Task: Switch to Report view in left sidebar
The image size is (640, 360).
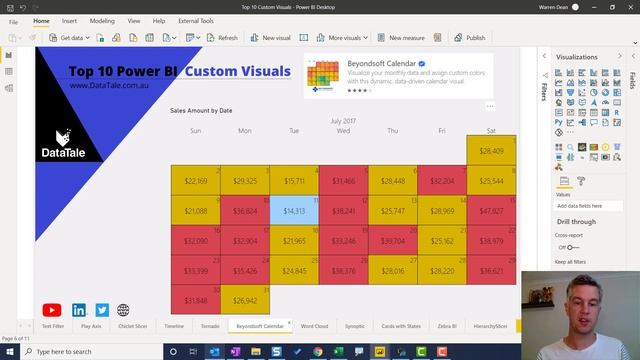Action: [9, 55]
